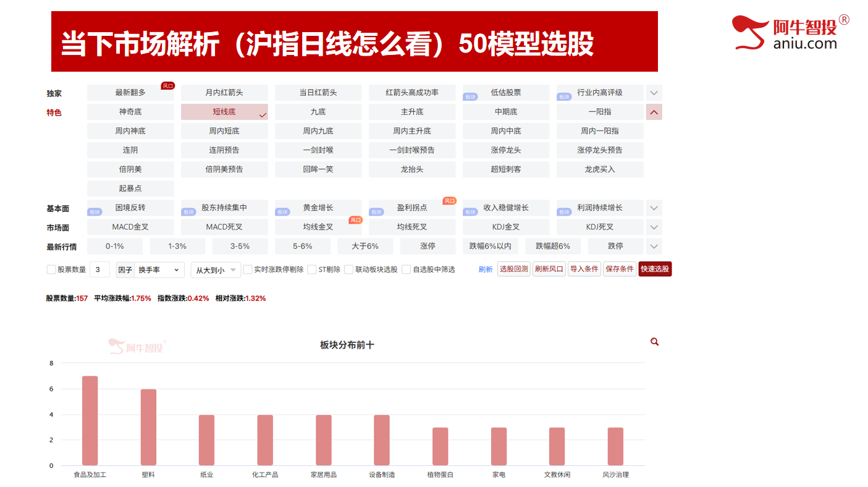Viewport: 868px width, 487px height.
Task: Expand the 独家 row chevron
Action: 654,93
